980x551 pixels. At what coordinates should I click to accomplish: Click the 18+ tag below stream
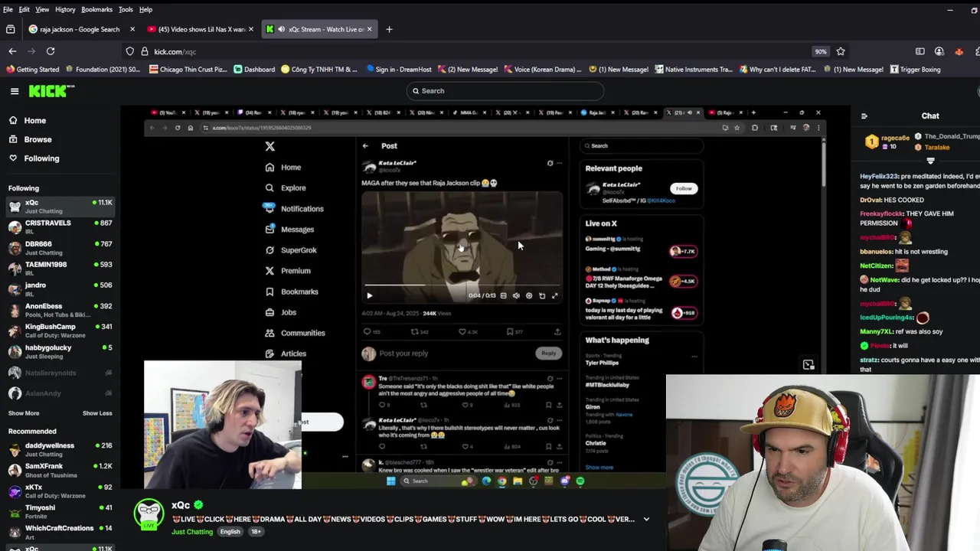click(256, 532)
